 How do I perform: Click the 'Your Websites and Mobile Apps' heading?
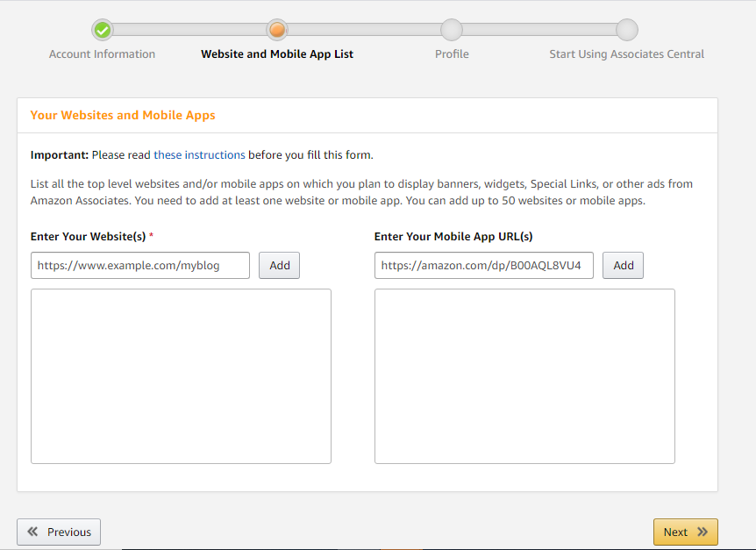(123, 115)
